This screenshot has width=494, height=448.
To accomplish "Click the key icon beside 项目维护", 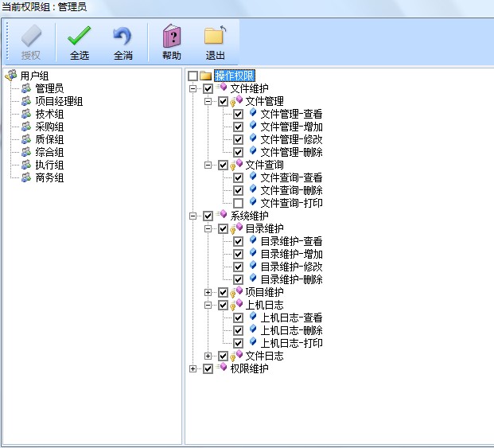I will pos(232,294).
